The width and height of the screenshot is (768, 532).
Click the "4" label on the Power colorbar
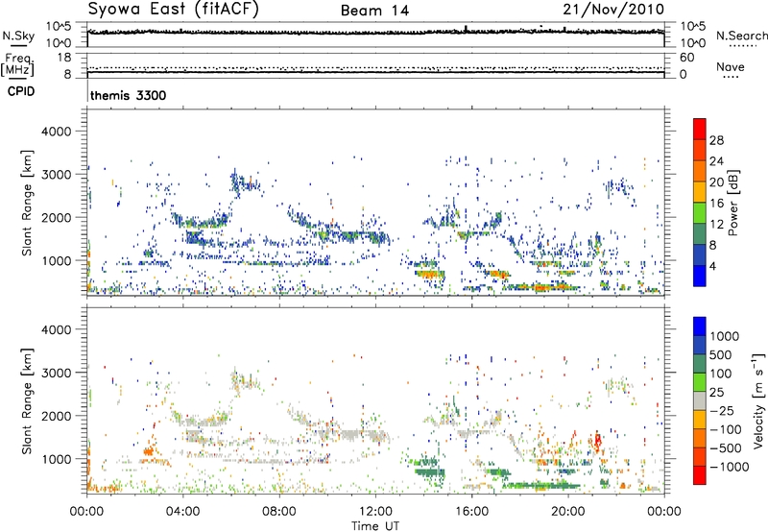(712, 267)
